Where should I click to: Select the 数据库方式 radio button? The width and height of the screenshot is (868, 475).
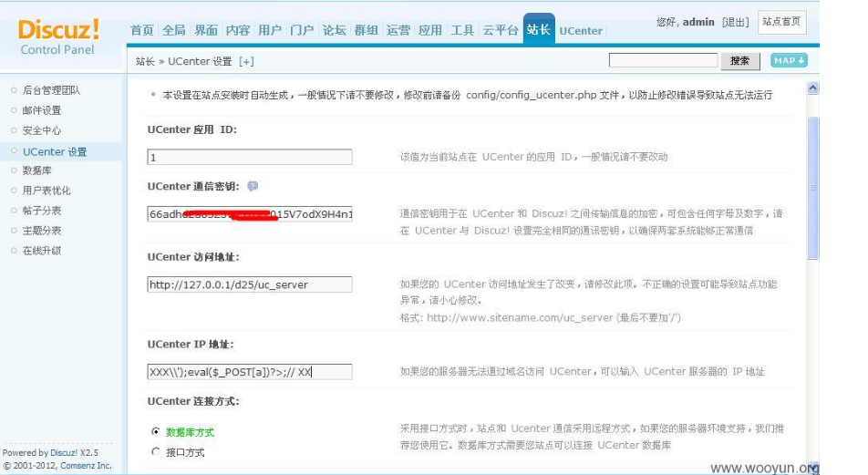coord(156,431)
